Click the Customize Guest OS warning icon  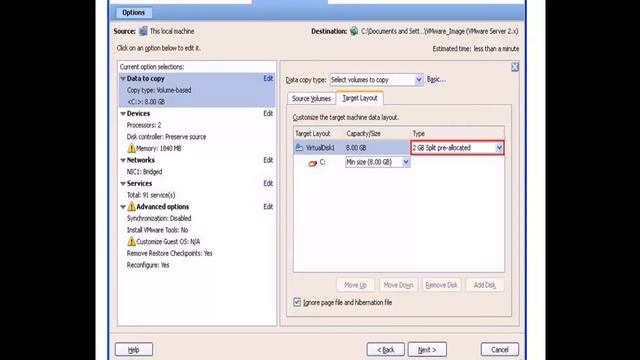pyautogui.click(x=131, y=242)
